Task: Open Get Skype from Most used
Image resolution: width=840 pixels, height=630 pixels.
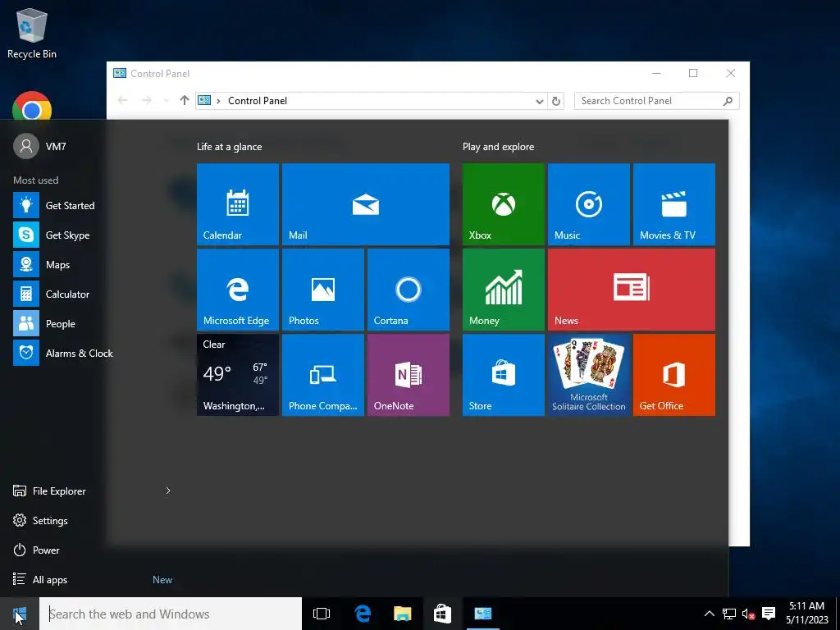Action: 51,235
